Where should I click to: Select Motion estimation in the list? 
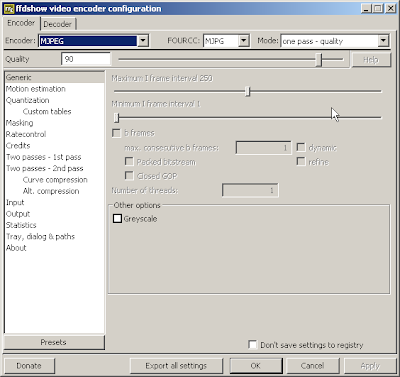[x=54, y=89]
